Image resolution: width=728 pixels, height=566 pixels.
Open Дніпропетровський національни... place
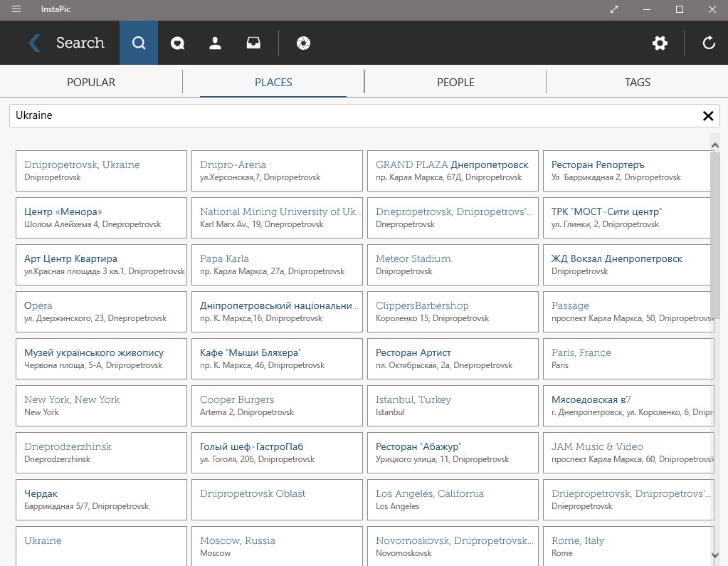tap(277, 312)
